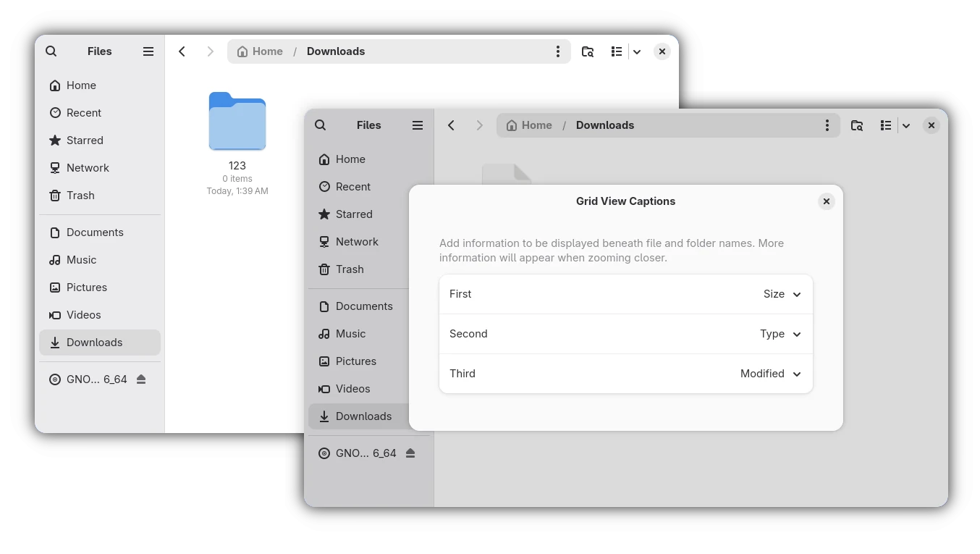Image resolution: width=980 pixels, height=554 pixels.
Task: Toggle list view icon in the rear window
Action: click(x=617, y=51)
